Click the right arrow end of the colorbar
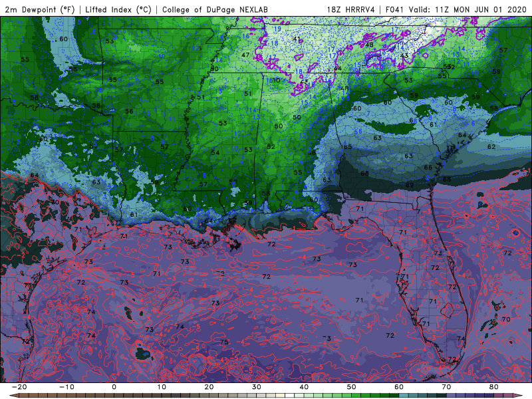Viewport: 532px width, 399px height. 519,396
